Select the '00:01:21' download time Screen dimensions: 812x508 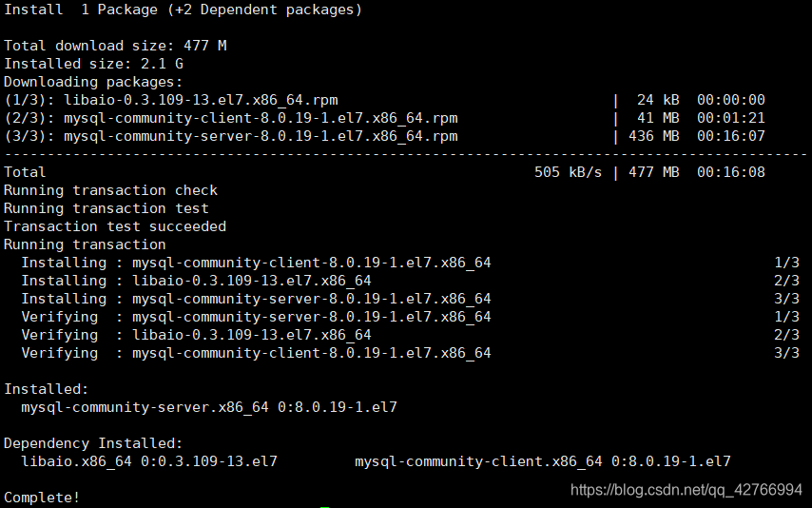[x=730, y=118]
